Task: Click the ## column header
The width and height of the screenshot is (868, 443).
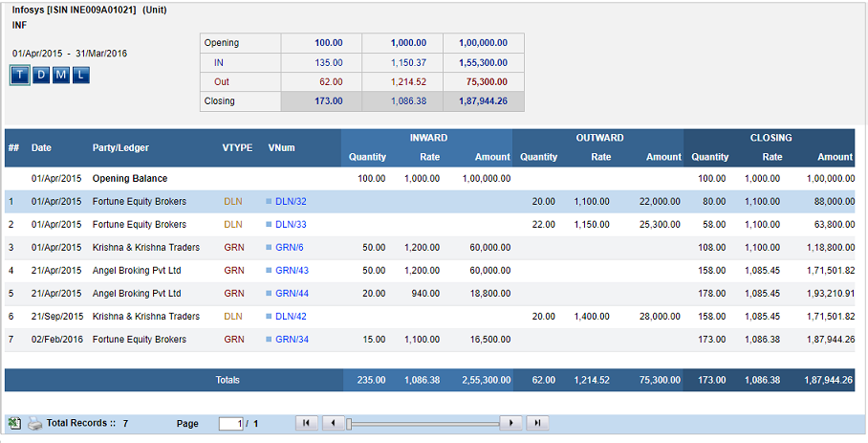Action: pyautogui.click(x=13, y=148)
